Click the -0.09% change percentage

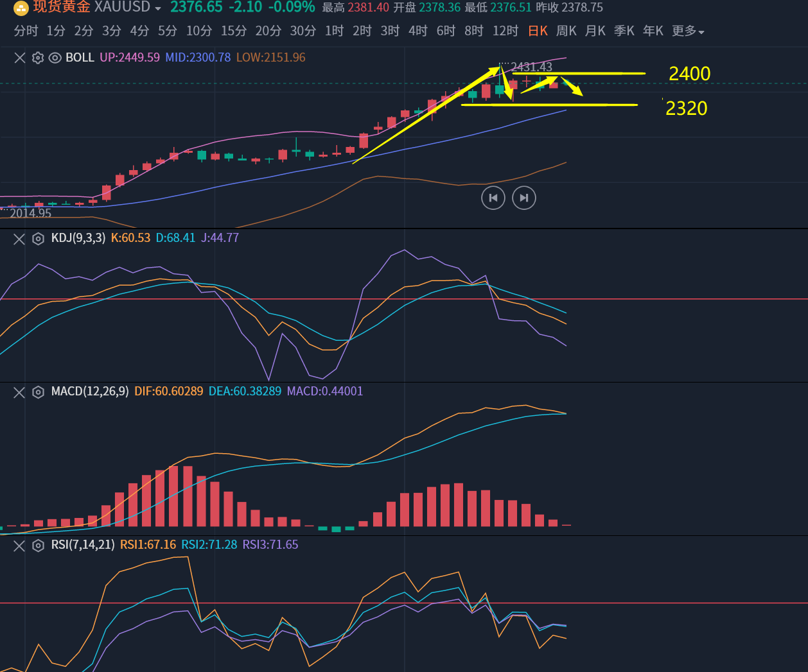(292, 8)
